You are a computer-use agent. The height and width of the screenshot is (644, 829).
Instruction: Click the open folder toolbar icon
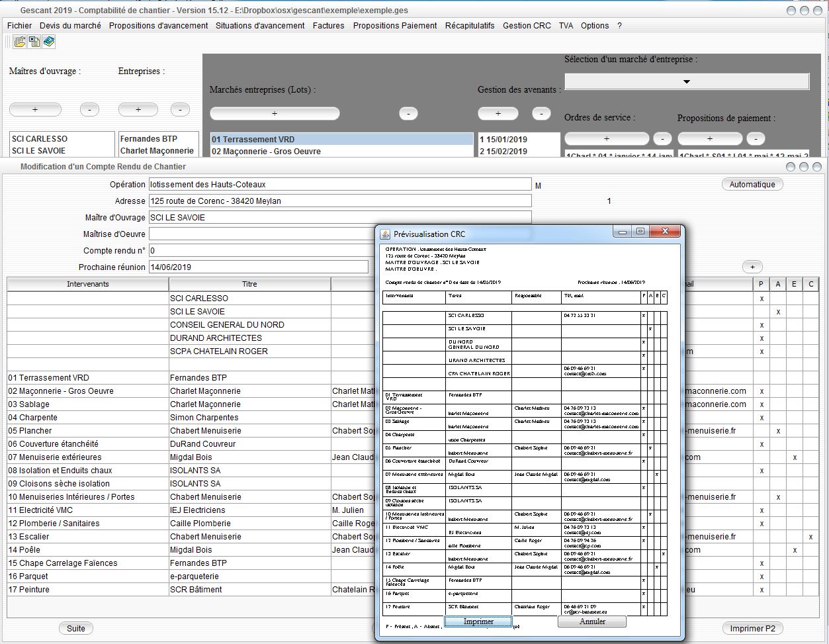coord(20,42)
